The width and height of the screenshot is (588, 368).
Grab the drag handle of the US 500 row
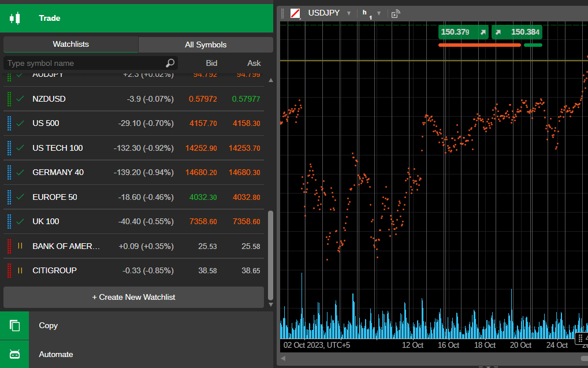point(9,123)
